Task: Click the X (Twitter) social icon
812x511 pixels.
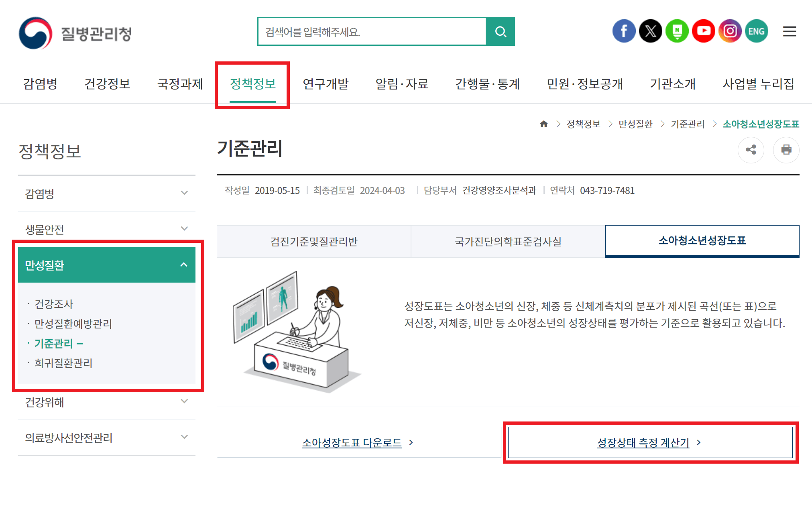Action: (x=650, y=31)
